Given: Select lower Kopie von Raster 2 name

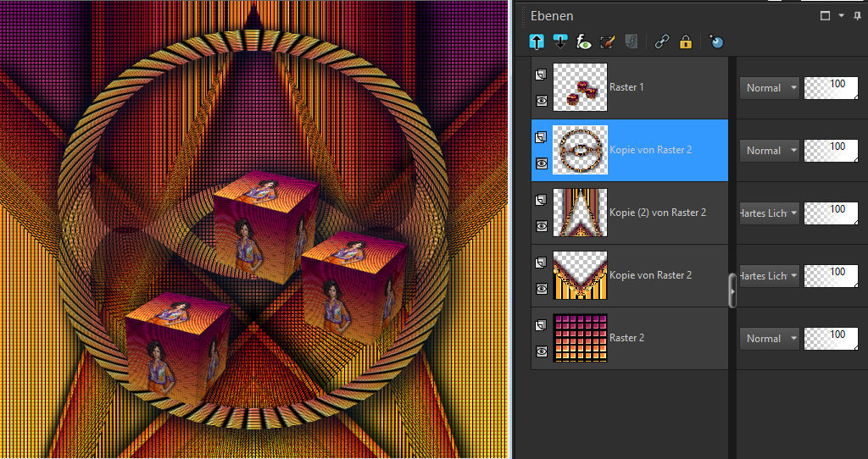Looking at the screenshot, I should [650, 275].
